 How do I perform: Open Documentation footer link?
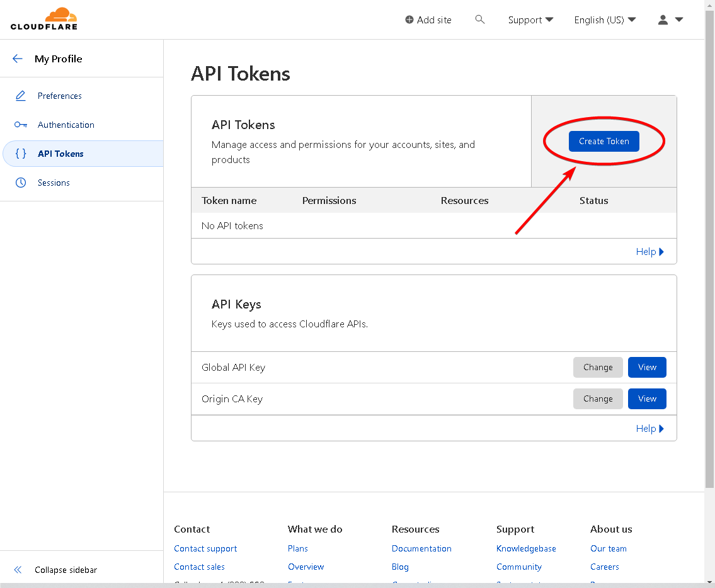tap(421, 548)
